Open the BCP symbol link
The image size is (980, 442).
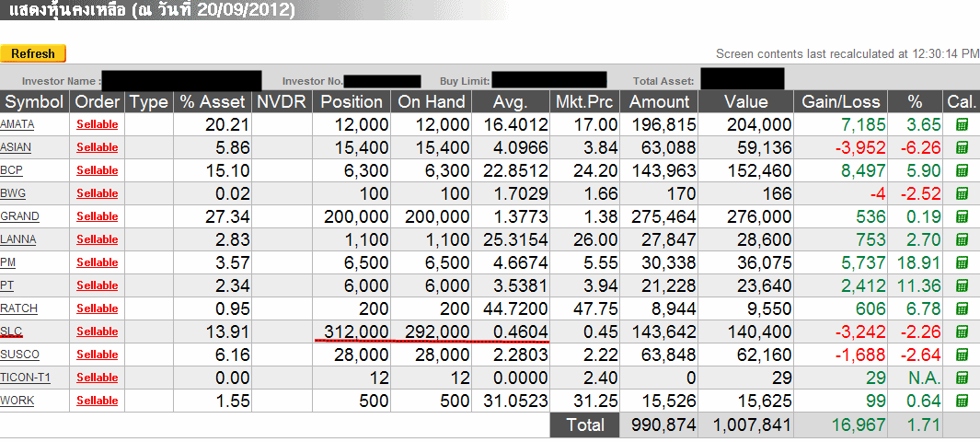(12, 170)
